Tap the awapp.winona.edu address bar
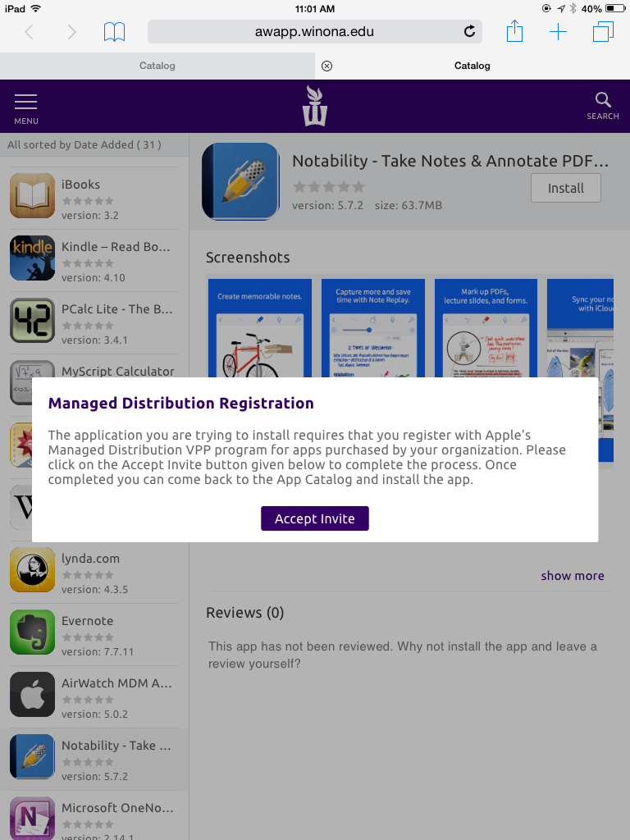The width and height of the screenshot is (630, 840). [x=314, y=32]
